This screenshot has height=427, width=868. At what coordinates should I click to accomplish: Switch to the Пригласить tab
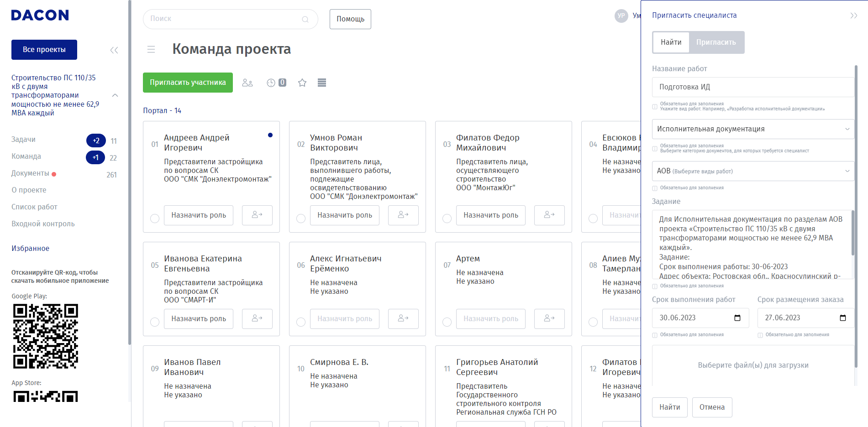coord(715,42)
